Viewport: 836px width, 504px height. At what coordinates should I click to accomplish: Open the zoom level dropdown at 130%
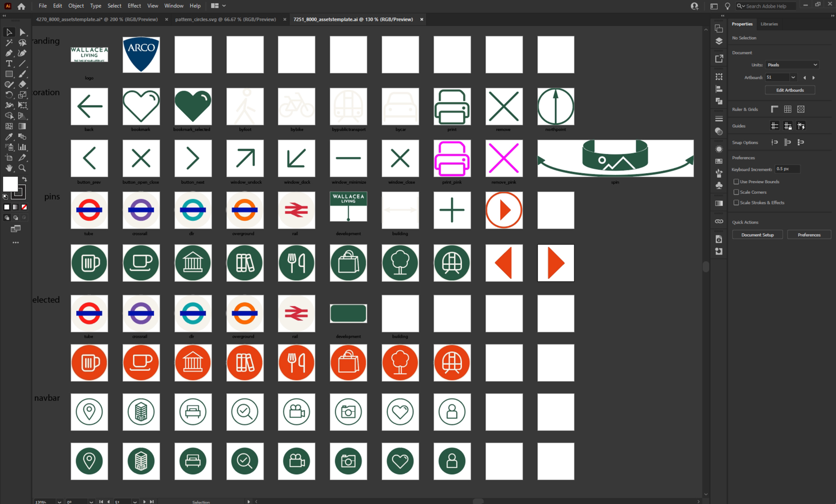[59, 502]
